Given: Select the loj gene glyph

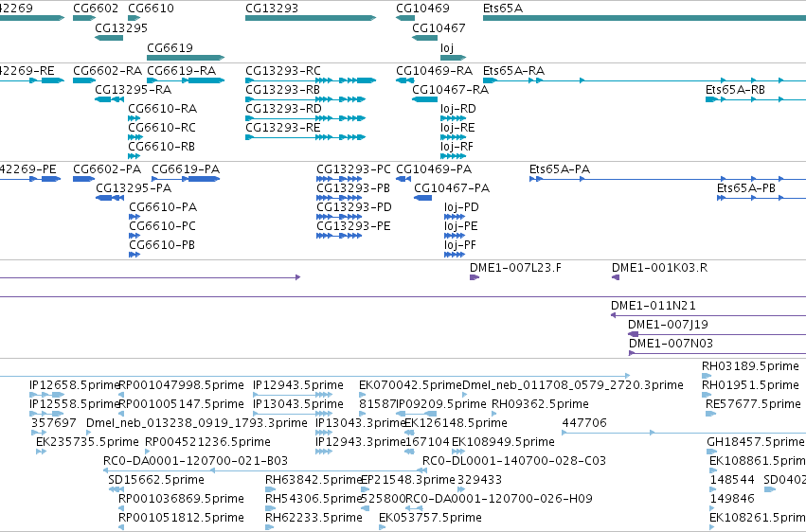Looking at the screenshot, I should tap(453, 58).
